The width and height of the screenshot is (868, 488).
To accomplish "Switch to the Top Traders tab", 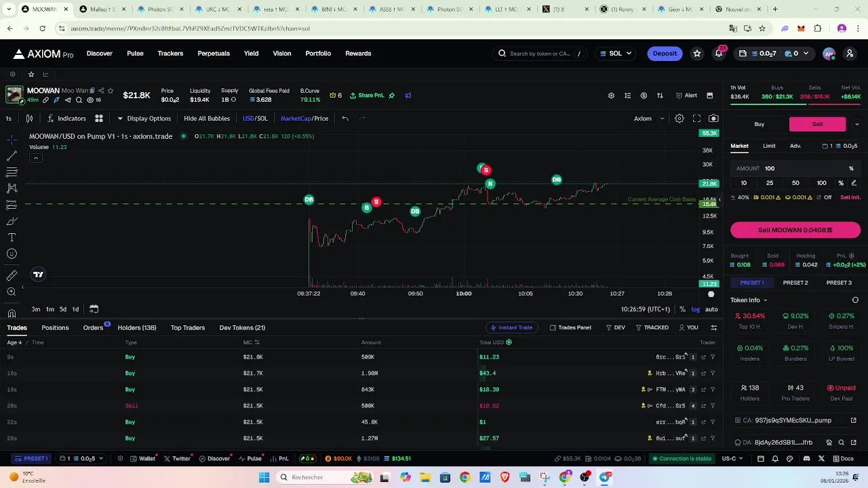I will (x=188, y=327).
